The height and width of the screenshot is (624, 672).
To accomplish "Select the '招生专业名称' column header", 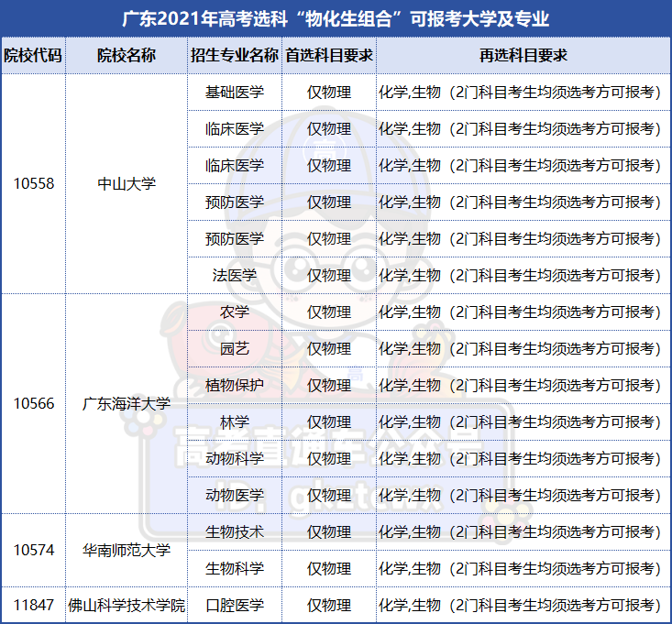I will 235,55.
